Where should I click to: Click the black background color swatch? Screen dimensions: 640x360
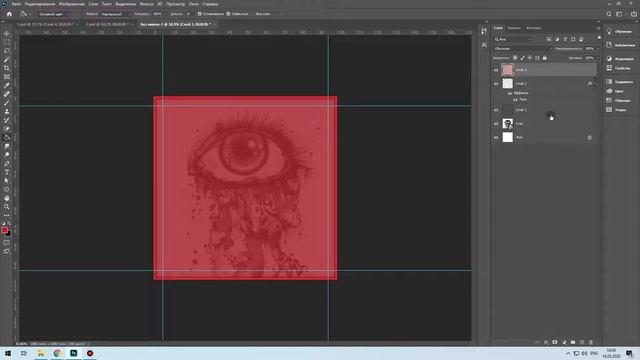(x=9, y=234)
